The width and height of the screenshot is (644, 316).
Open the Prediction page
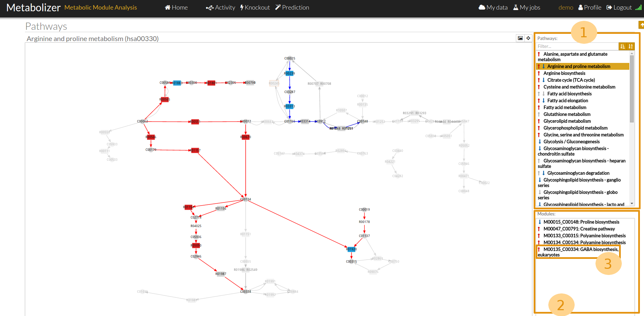pyautogui.click(x=292, y=8)
